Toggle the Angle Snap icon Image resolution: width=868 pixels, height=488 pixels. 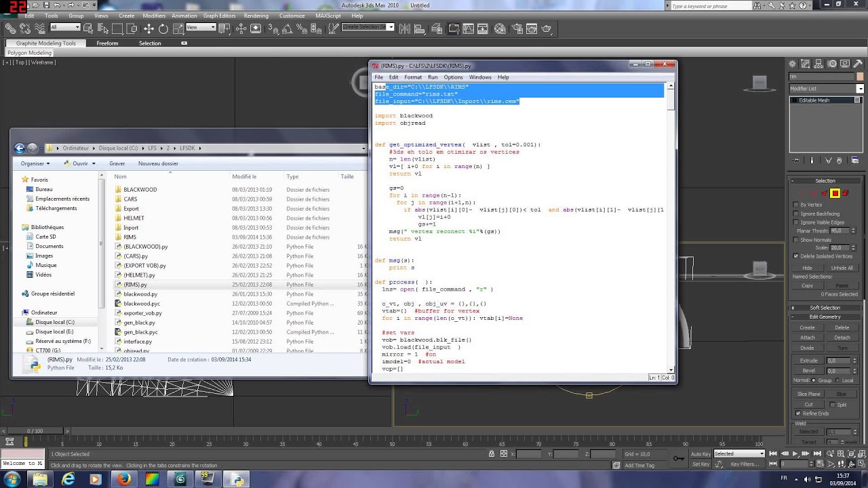pyautogui.click(x=289, y=28)
